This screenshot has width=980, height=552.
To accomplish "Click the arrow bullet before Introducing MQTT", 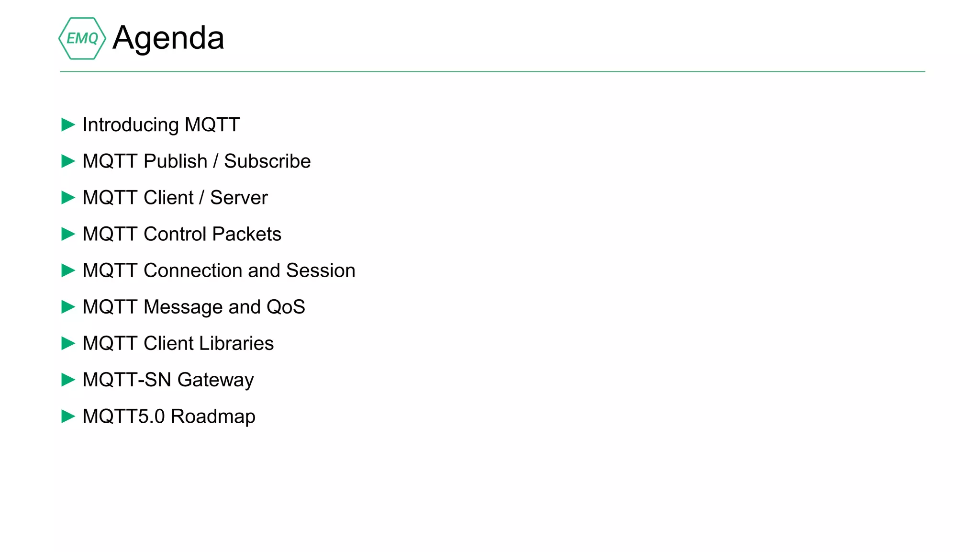I will click(68, 125).
